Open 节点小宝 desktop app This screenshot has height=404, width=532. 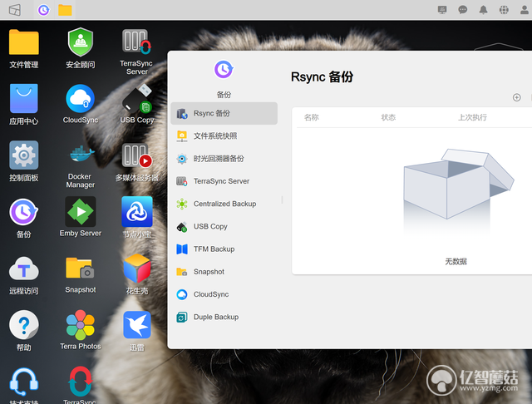(x=136, y=211)
